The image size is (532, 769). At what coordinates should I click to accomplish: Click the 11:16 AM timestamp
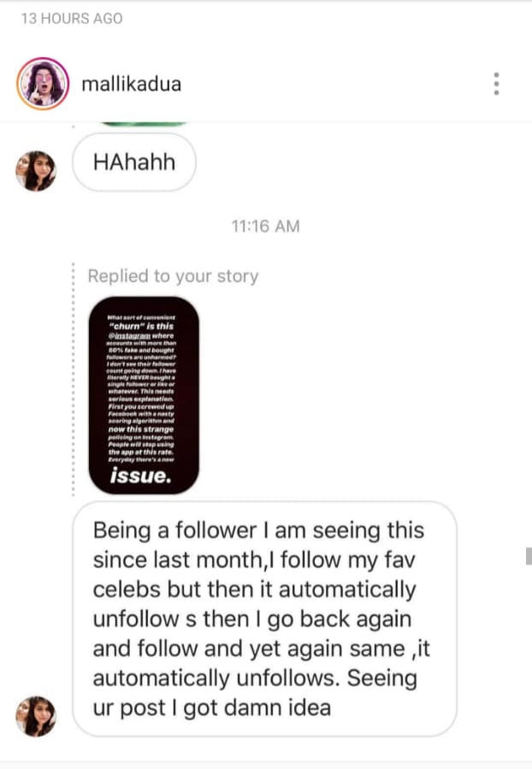265,227
